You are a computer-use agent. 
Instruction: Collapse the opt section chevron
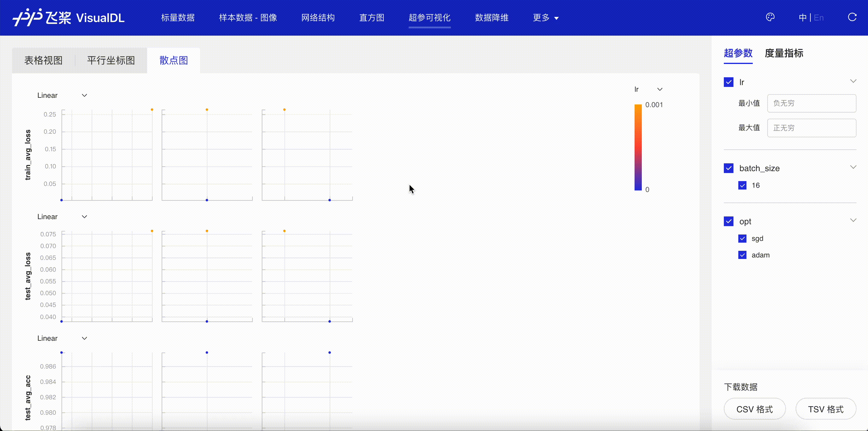coord(853,221)
